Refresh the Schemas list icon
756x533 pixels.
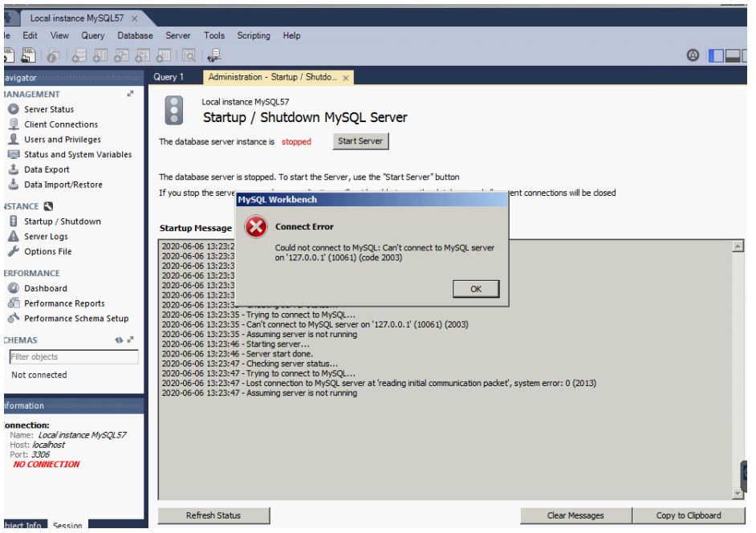(x=118, y=340)
